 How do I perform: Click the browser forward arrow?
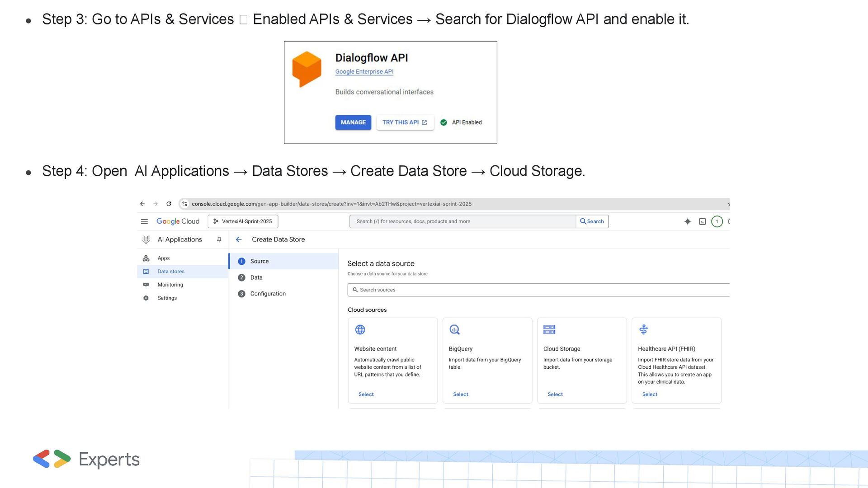pyautogui.click(x=156, y=204)
